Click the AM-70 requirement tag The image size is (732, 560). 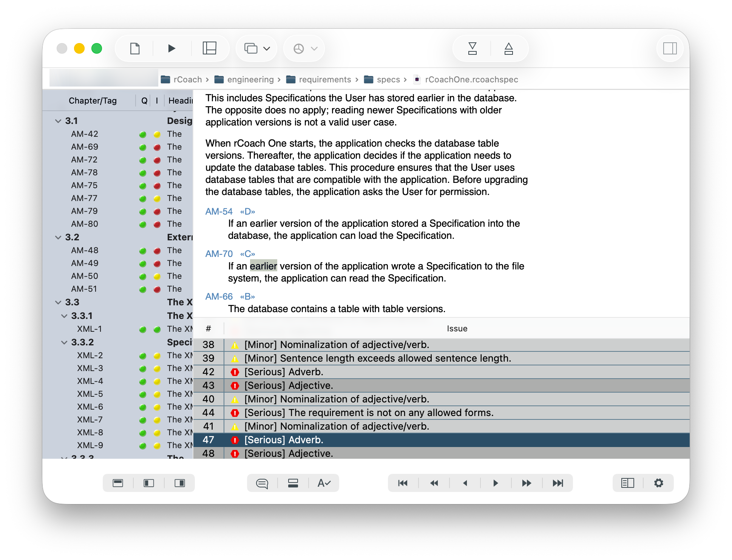tap(219, 254)
